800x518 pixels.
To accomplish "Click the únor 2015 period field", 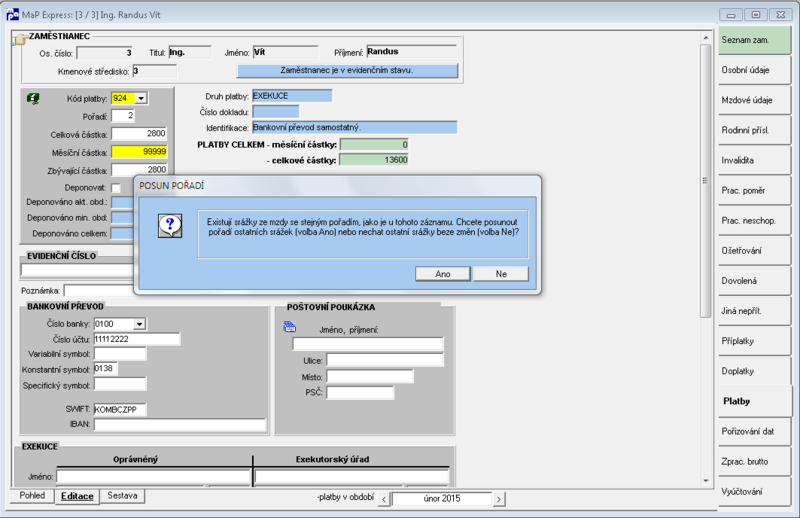I will [442, 499].
